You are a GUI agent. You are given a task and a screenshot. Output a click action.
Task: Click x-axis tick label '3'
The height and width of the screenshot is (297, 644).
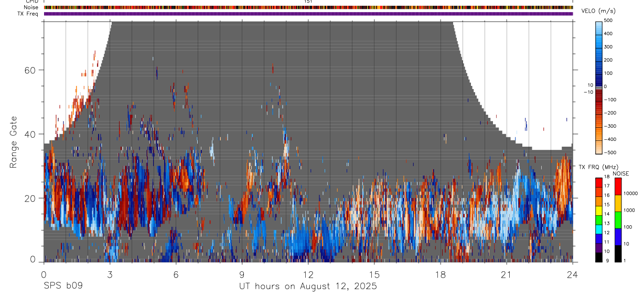pyautogui.click(x=110, y=274)
